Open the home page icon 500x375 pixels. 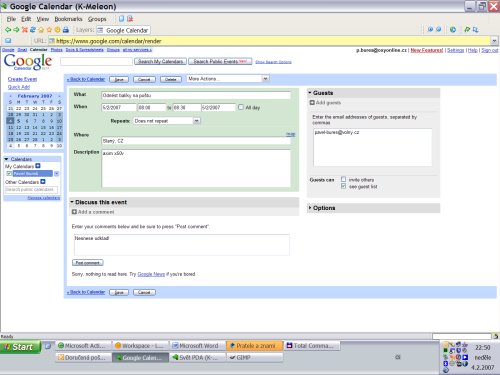click(x=41, y=30)
